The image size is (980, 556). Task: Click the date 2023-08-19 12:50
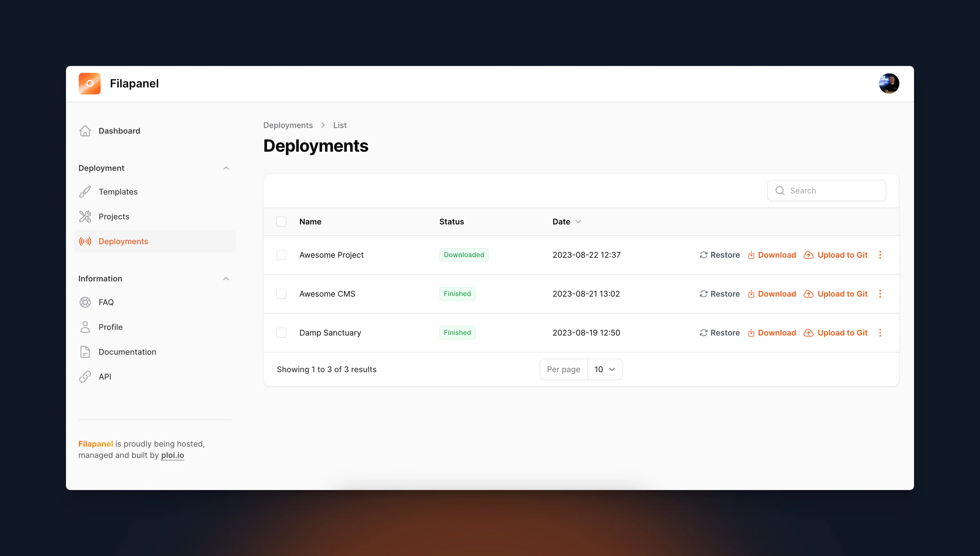pos(586,333)
